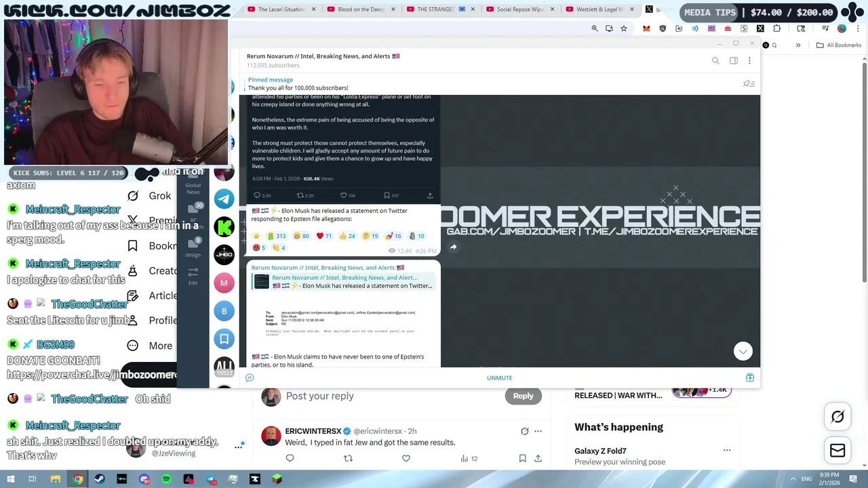This screenshot has width=868, height=488.
Task: Open the Chrome extensions puzzle icon
Action: coord(776,28)
